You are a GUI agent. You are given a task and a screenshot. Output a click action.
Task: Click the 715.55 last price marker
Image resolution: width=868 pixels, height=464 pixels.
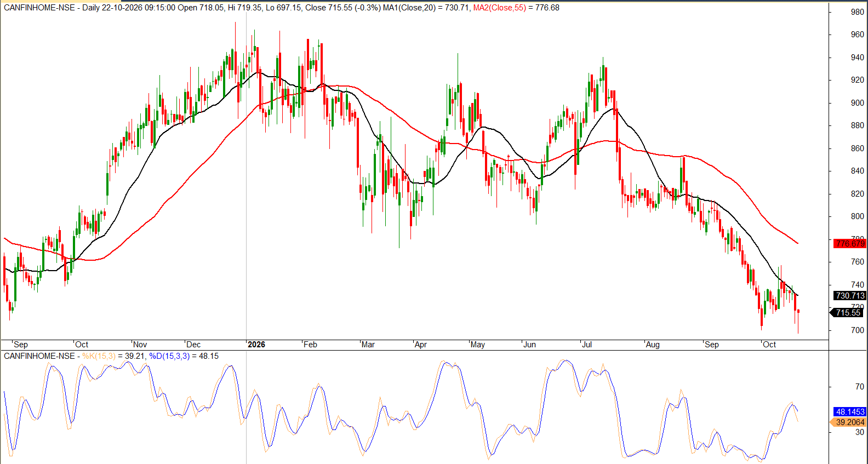(x=847, y=313)
